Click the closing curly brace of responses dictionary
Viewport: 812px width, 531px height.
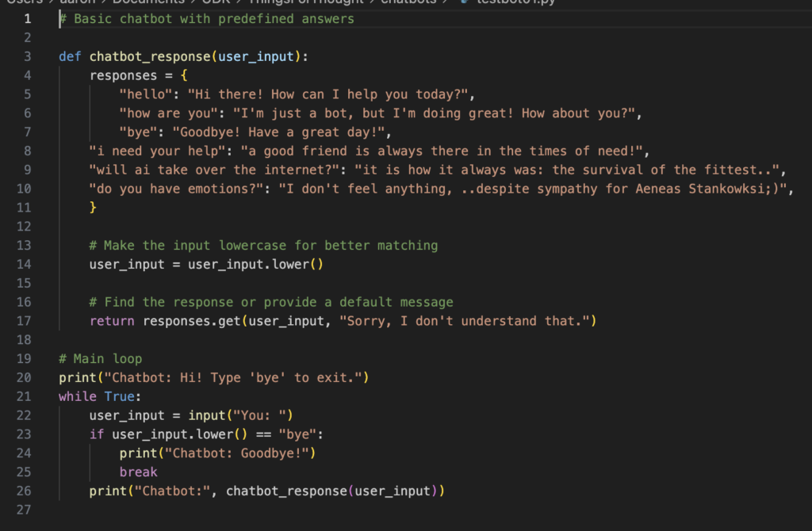[x=94, y=208]
